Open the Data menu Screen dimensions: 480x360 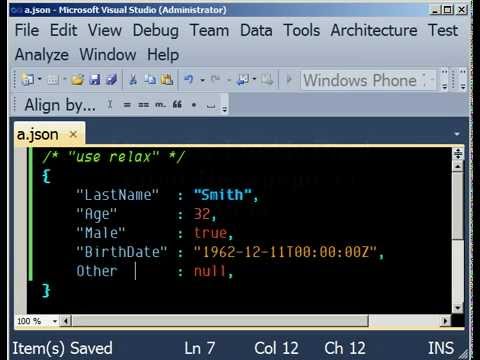click(x=256, y=31)
